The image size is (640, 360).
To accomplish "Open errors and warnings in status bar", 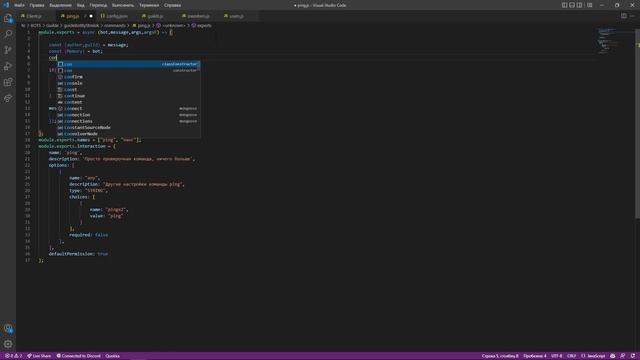I will pyautogui.click(x=13, y=356).
